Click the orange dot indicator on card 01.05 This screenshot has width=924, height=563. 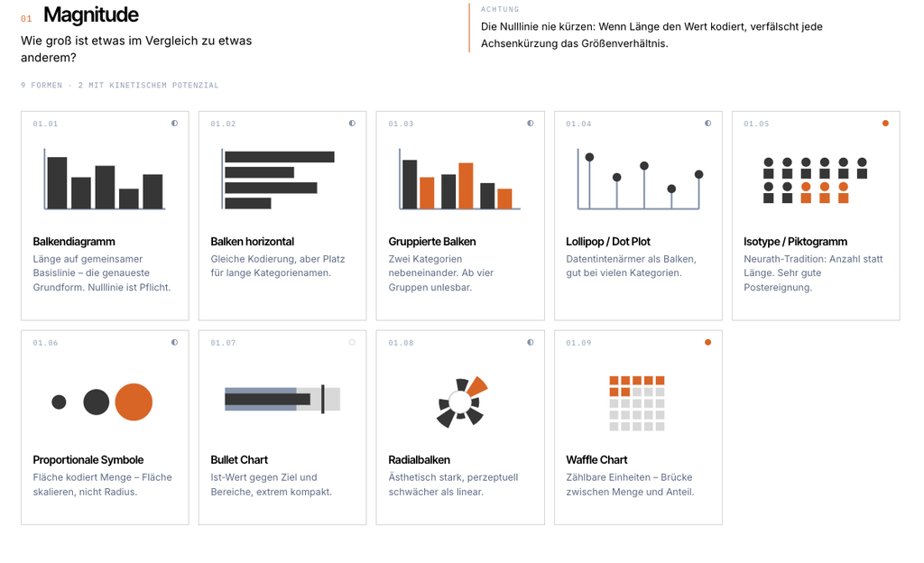885,123
